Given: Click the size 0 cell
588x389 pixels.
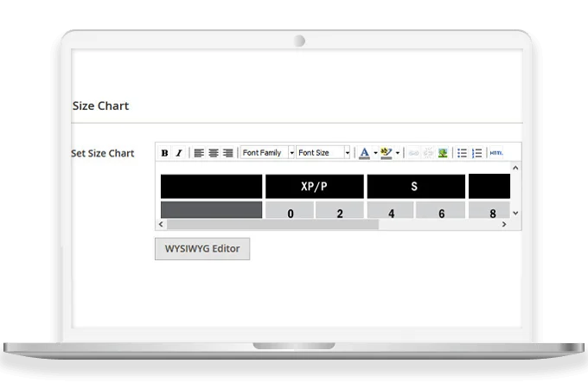Looking at the screenshot, I should (x=290, y=210).
